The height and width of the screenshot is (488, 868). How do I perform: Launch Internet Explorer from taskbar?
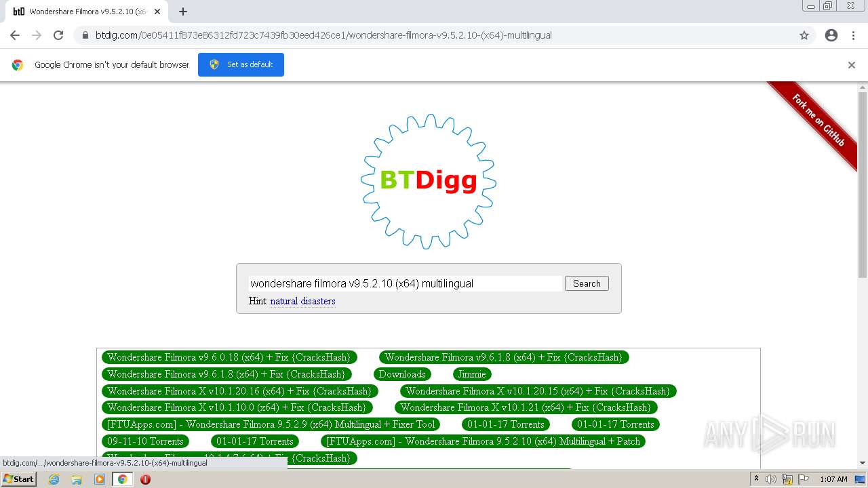pyautogui.click(x=54, y=479)
